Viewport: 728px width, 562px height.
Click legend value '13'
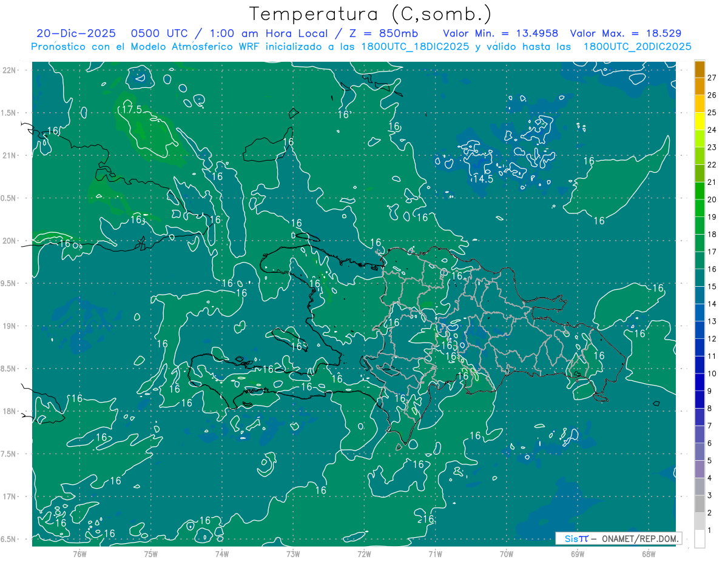pyautogui.click(x=712, y=321)
